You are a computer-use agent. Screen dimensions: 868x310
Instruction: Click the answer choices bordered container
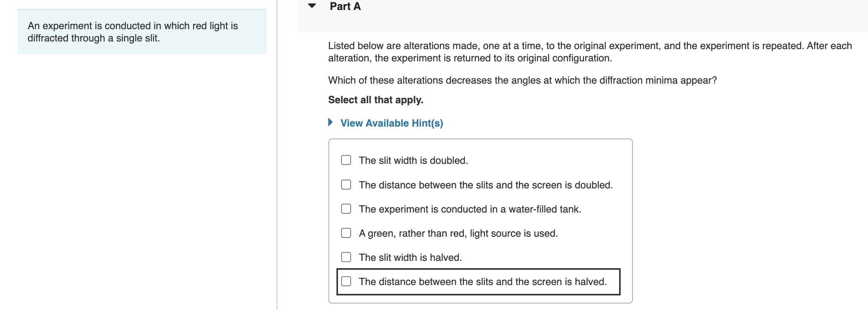[x=480, y=221]
